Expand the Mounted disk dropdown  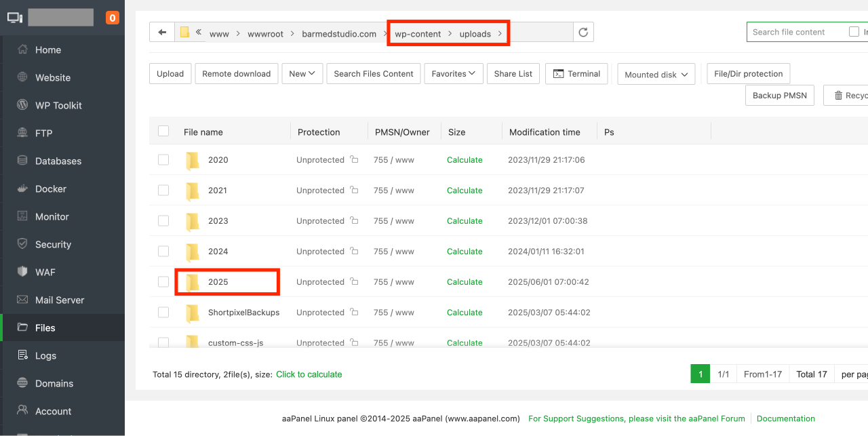(x=656, y=75)
